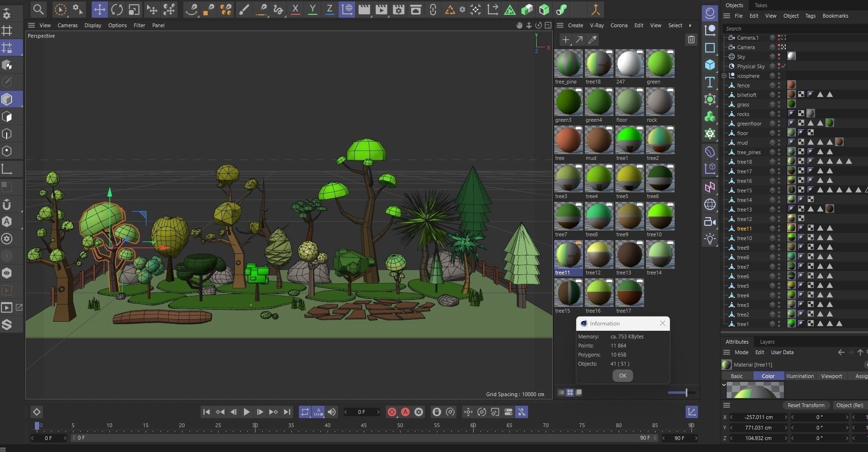The height and width of the screenshot is (452, 868).
Task: Toggle loop playback mode icon
Action: pos(305,412)
